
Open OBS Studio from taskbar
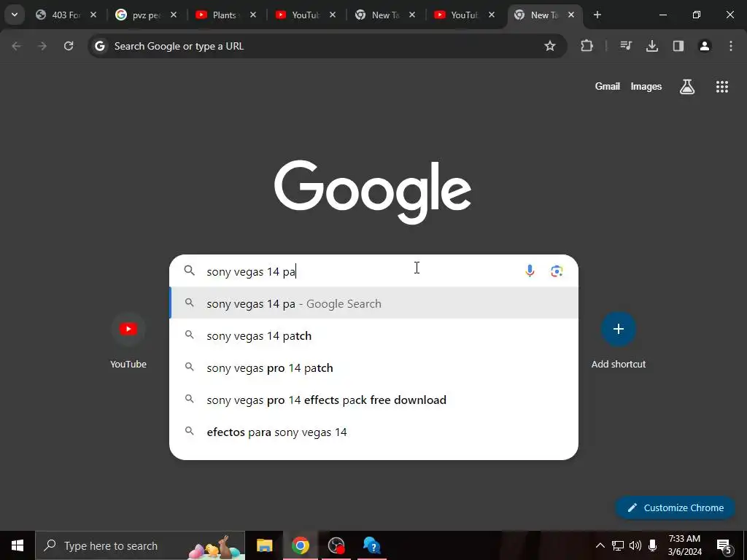(336, 545)
